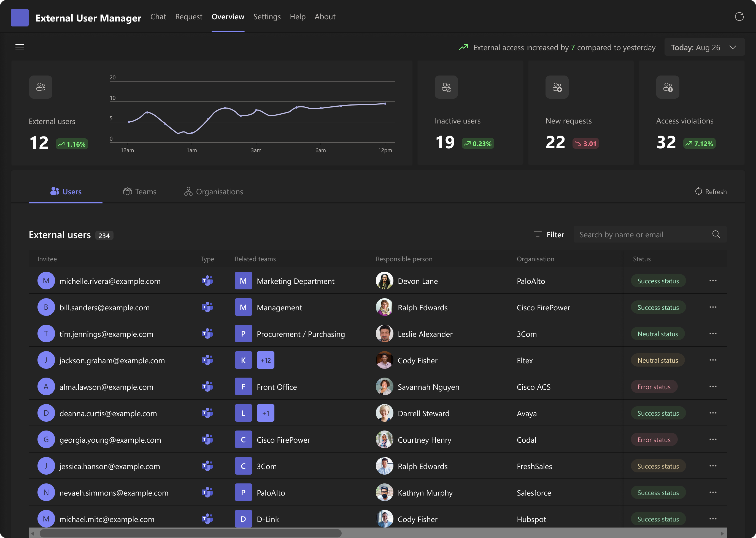This screenshot has width=756, height=538.
Task: Click the reload icon in top-right corner
Action: (739, 17)
